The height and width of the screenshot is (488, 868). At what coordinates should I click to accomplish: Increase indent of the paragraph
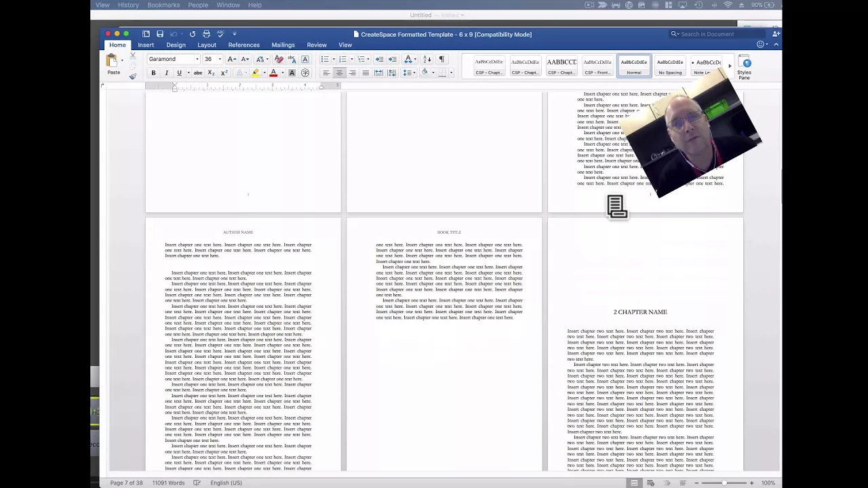pyautogui.click(x=393, y=59)
